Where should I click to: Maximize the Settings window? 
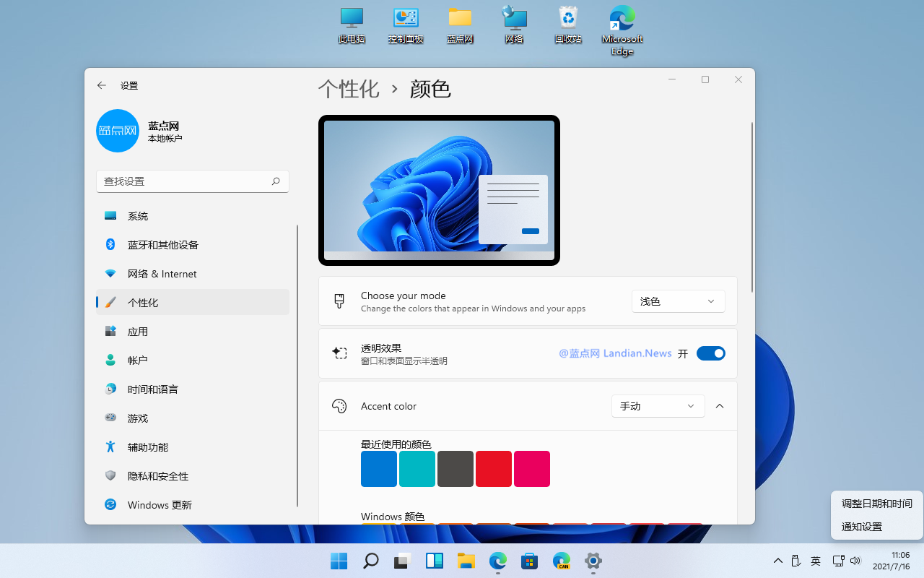pos(705,79)
